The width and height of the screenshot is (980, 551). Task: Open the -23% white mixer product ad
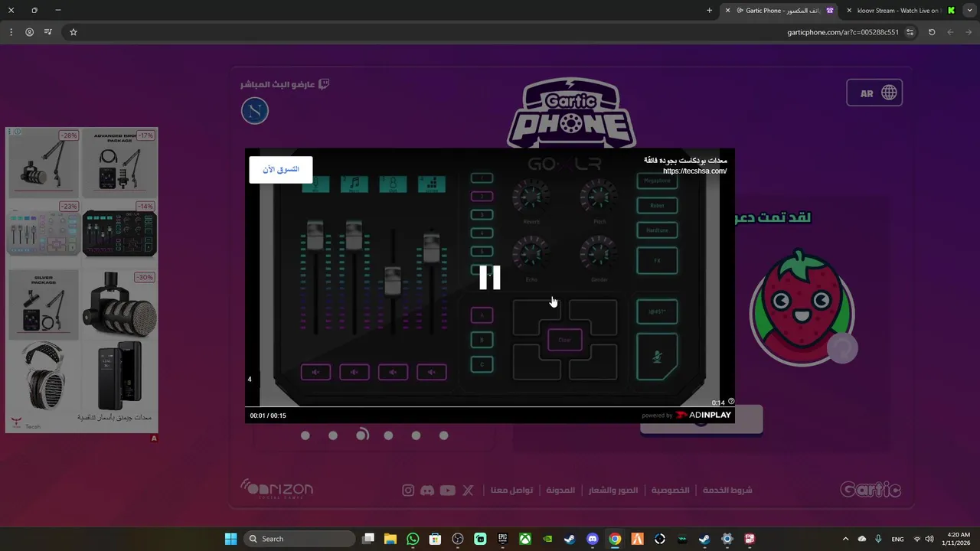click(44, 232)
